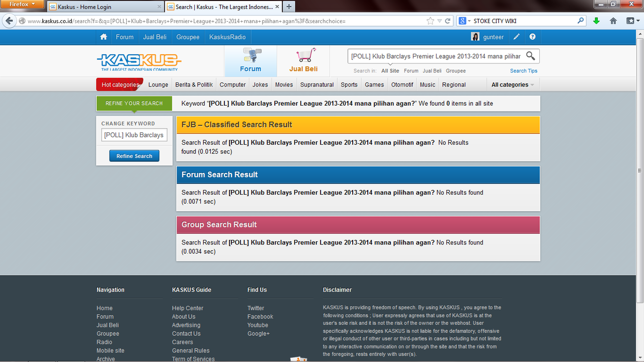Click the gunteer username link
Screen dimensions: 644x362
tap(494, 37)
